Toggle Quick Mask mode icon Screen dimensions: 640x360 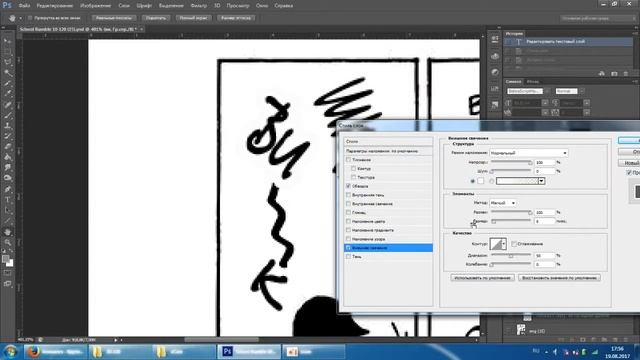[x=7, y=273]
